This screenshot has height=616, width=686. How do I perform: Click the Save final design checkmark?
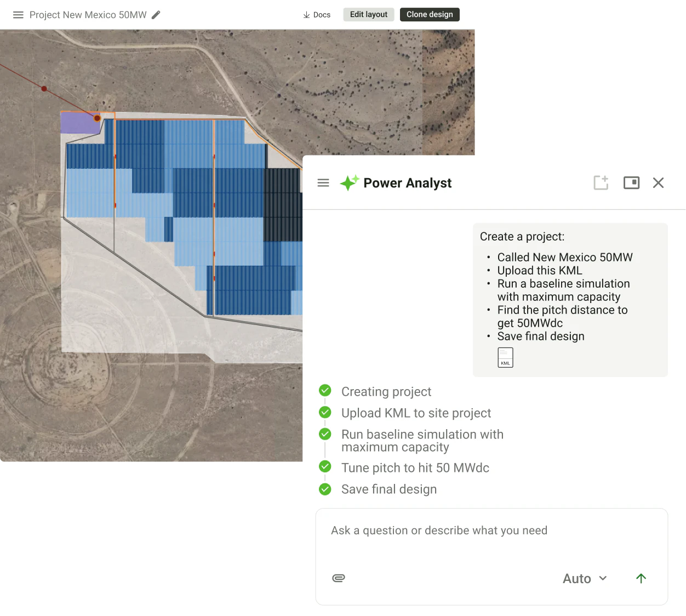click(325, 489)
